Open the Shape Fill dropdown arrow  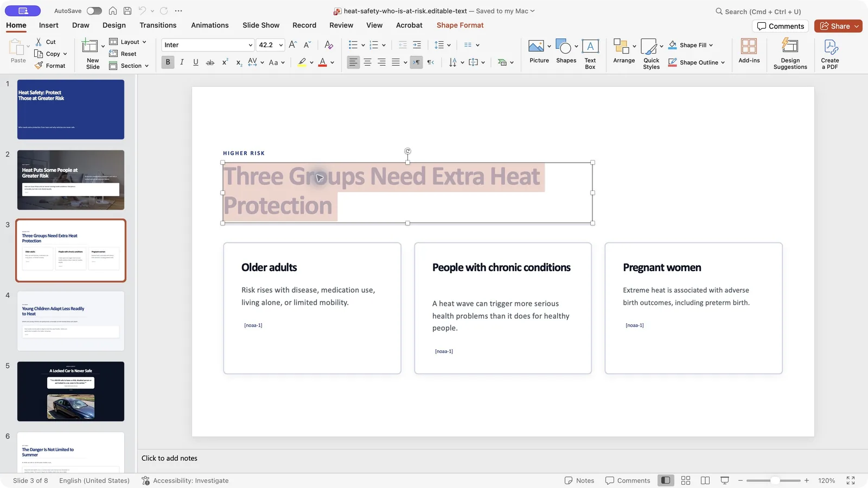pyautogui.click(x=711, y=45)
